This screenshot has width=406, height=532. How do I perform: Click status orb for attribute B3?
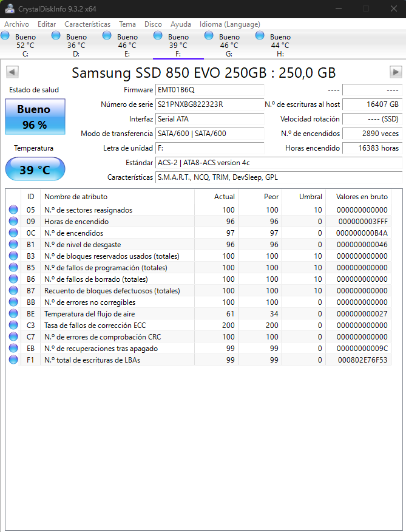13,256
